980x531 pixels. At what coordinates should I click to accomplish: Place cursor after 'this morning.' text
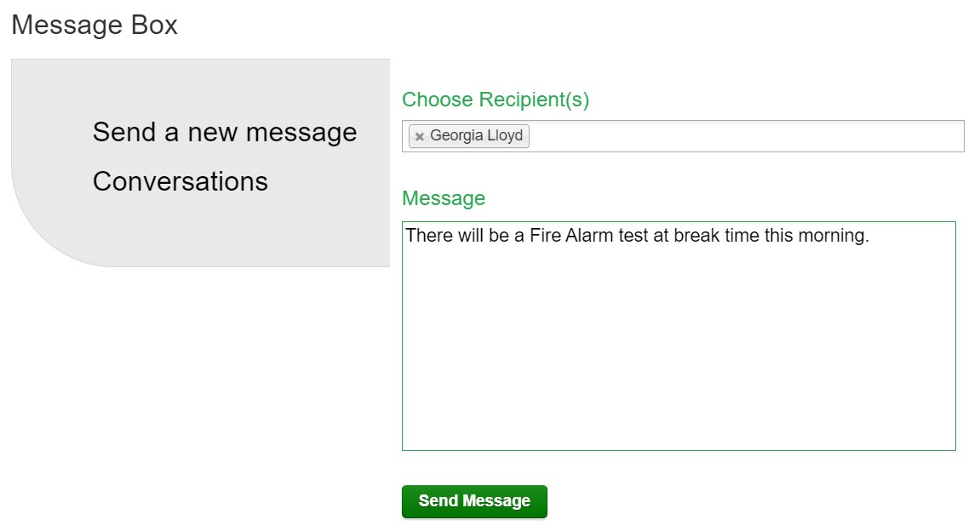pos(871,236)
